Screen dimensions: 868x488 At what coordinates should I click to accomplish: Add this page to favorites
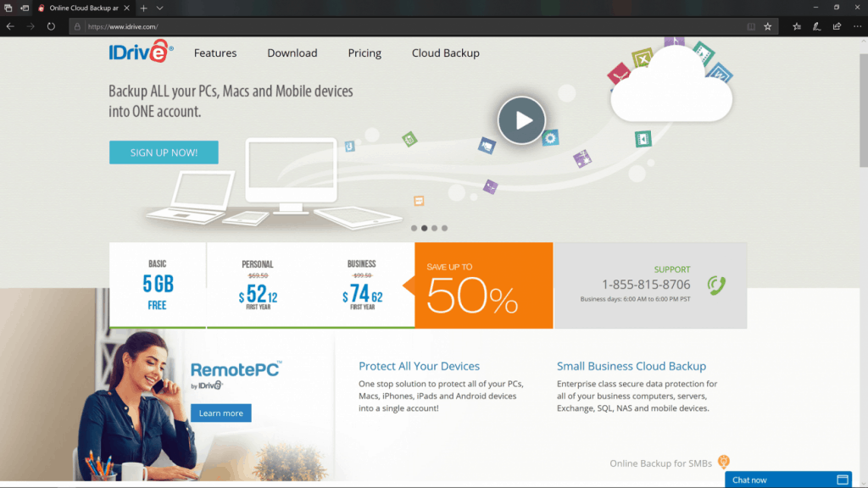pos(768,26)
